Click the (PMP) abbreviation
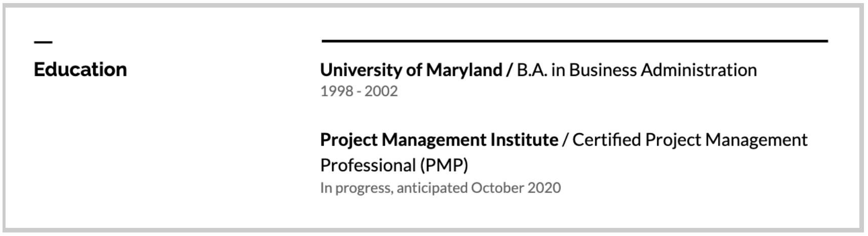This screenshot has height=236, width=868. 444,165
